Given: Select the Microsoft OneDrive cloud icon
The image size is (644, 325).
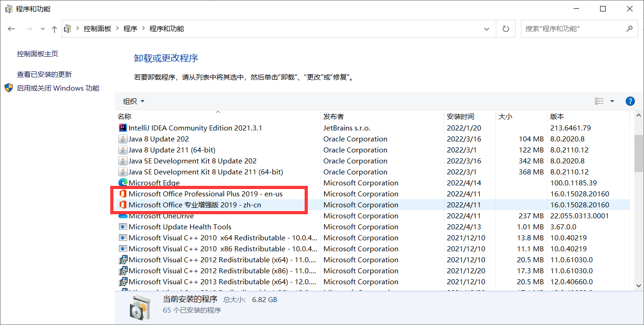Looking at the screenshot, I should [123, 216].
